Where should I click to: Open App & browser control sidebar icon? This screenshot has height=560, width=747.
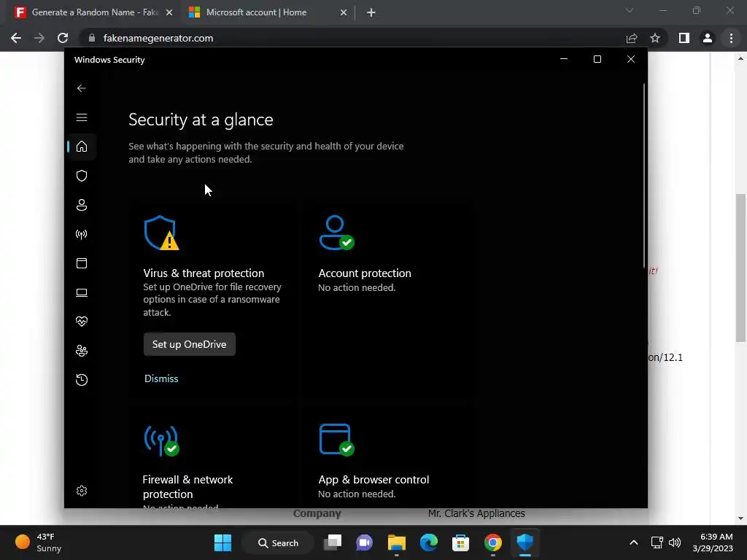tap(82, 263)
